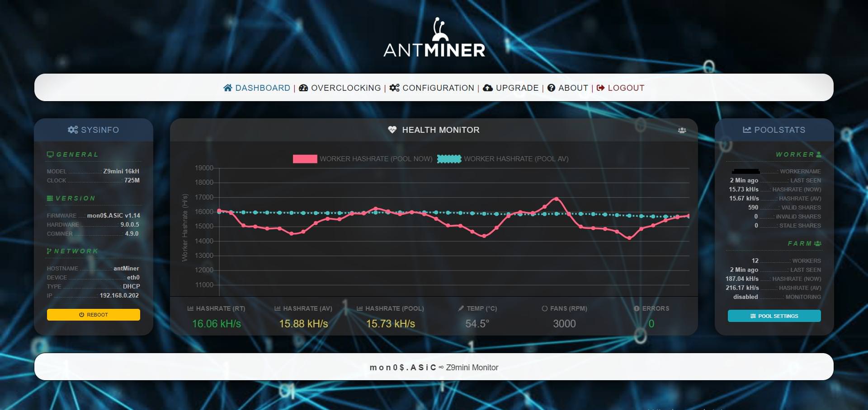Log out via the Logout link
Screen dimensions: 868x410
point(621,88)
